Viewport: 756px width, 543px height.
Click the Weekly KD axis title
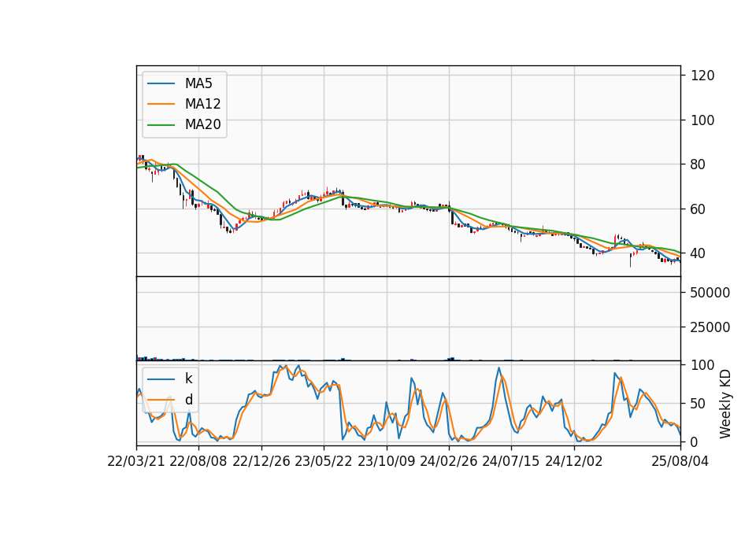pyautogui.click(x=725, y=404)
